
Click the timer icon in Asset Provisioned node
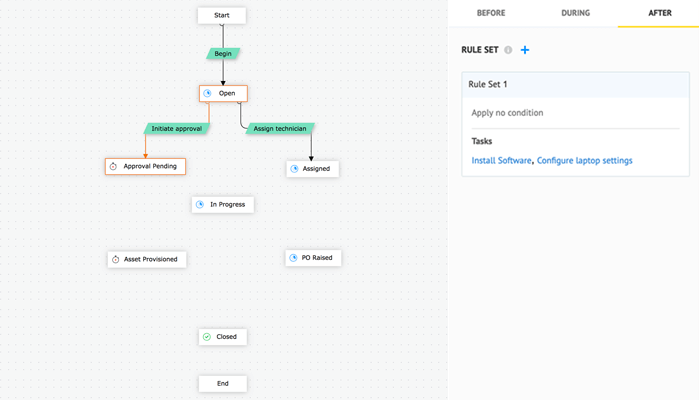pyautogui.click(x=115, y=259)
